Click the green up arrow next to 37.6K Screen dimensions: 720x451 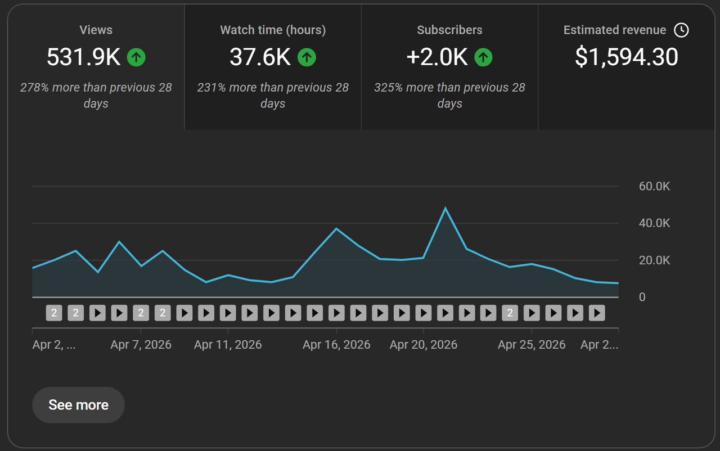(x=307, y=57)
